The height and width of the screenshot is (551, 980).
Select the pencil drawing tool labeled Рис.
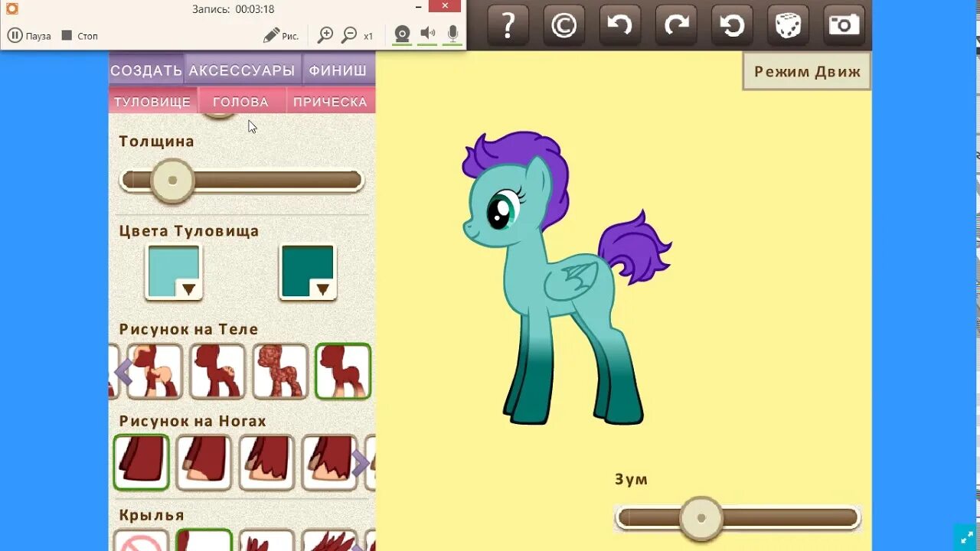tap(281, 35)
